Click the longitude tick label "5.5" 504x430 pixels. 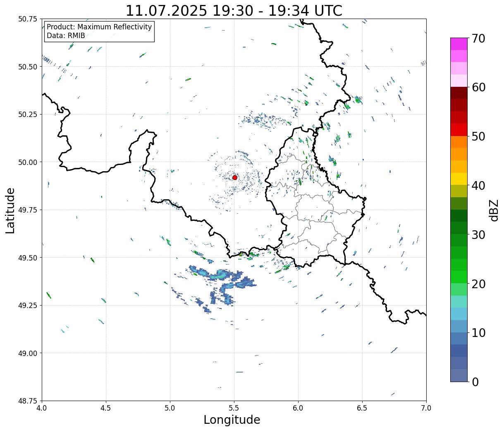click(x=234, y=408)
